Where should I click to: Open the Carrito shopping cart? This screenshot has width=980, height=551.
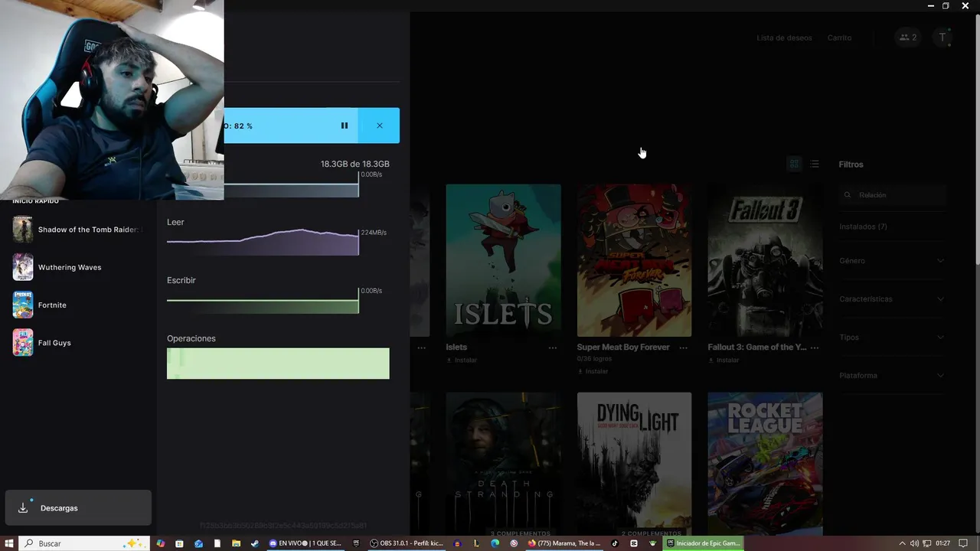(839, 37)
